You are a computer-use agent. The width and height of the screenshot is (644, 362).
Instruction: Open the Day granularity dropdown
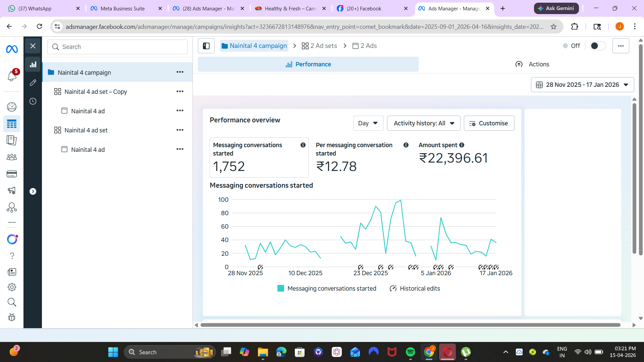pos(368,123)
